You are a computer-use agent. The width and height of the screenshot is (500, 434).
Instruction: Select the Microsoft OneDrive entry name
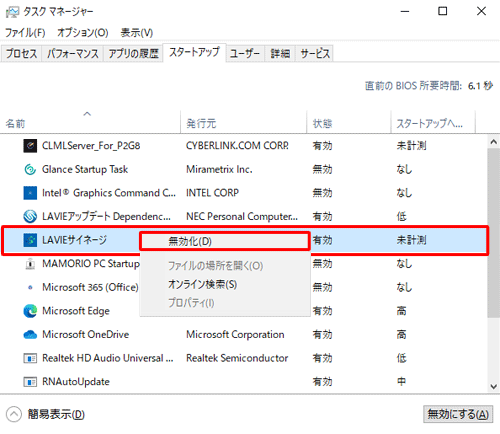tap(86, 335)
